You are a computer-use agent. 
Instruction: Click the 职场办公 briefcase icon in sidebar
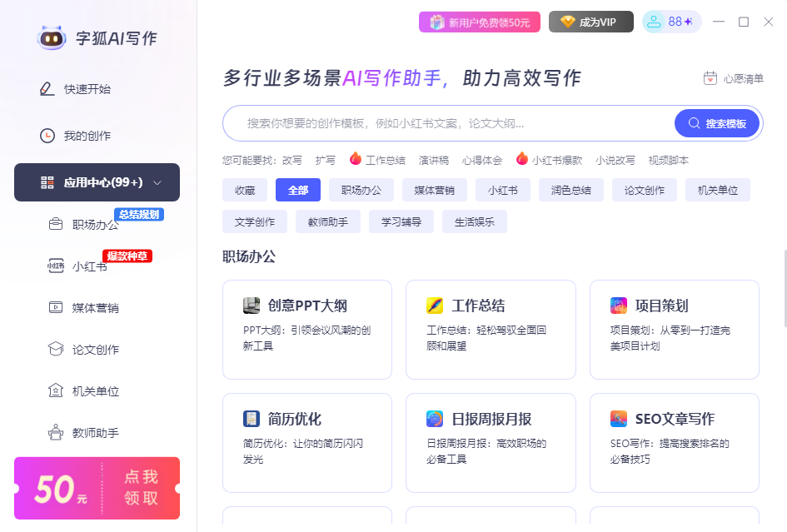(x=56, y=224)
